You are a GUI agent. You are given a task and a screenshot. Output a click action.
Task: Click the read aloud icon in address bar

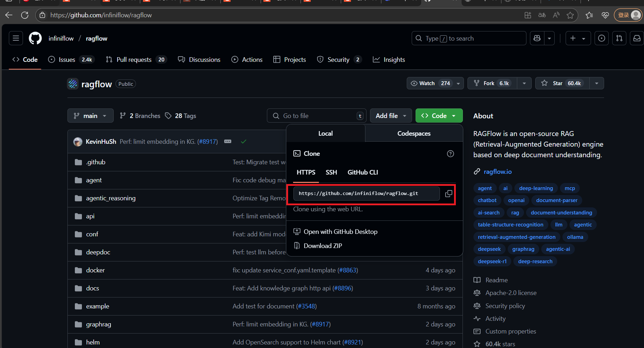click(556, 15)
